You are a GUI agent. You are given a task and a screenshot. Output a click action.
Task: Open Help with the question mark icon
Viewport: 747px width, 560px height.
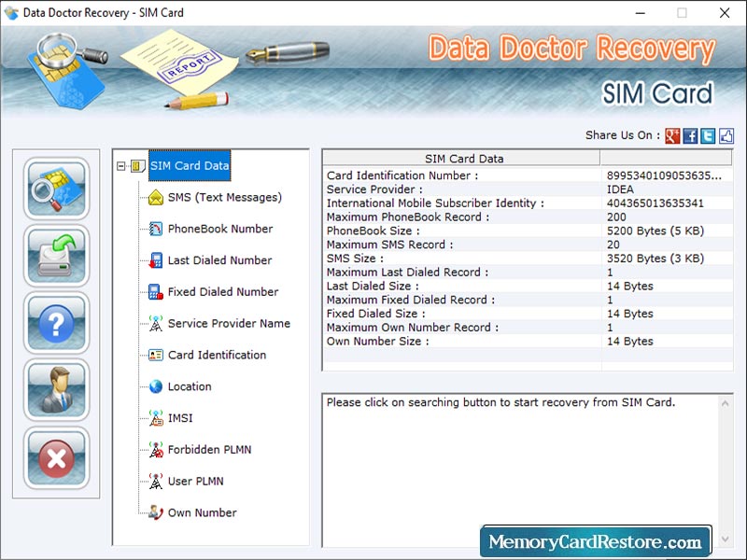coord(56,325)
